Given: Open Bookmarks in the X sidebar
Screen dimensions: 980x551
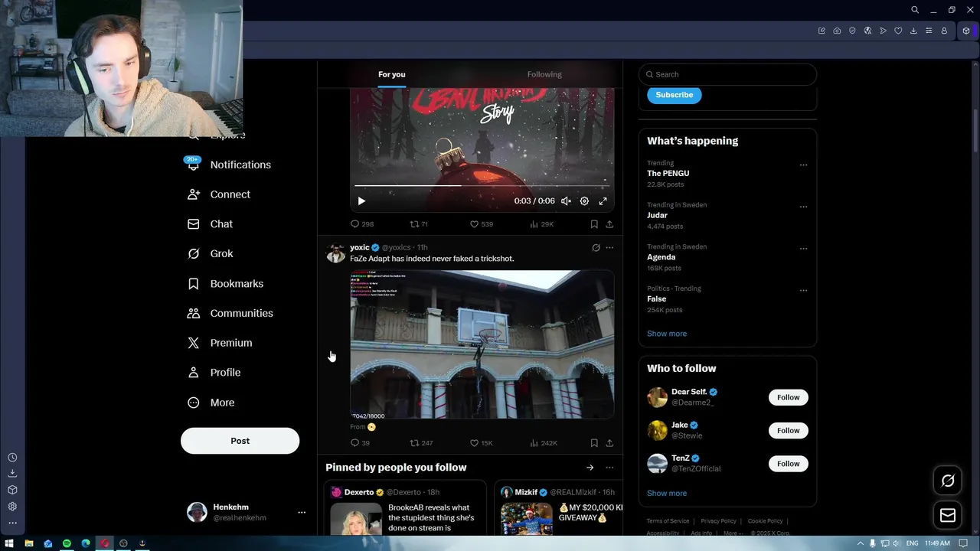Looking at the screenshot, I should [225, 283].
